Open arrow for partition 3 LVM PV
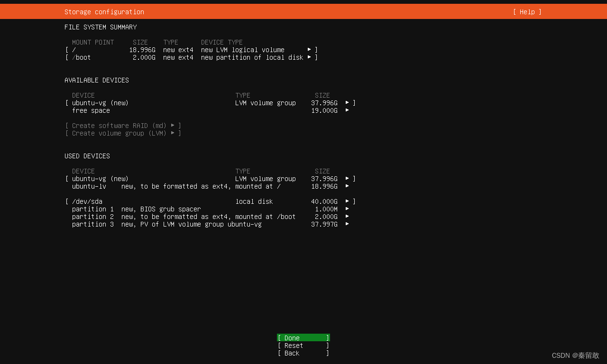 [347, 224]
